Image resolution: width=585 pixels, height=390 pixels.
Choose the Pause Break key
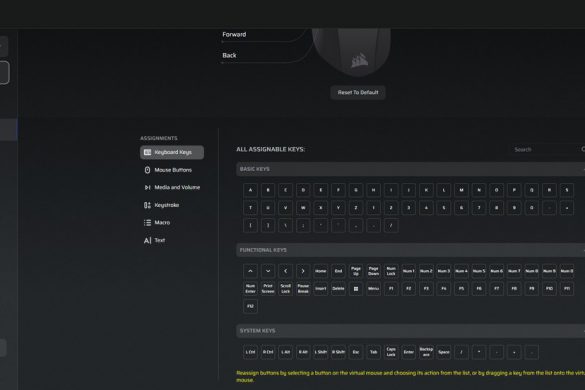coord(303,288)
